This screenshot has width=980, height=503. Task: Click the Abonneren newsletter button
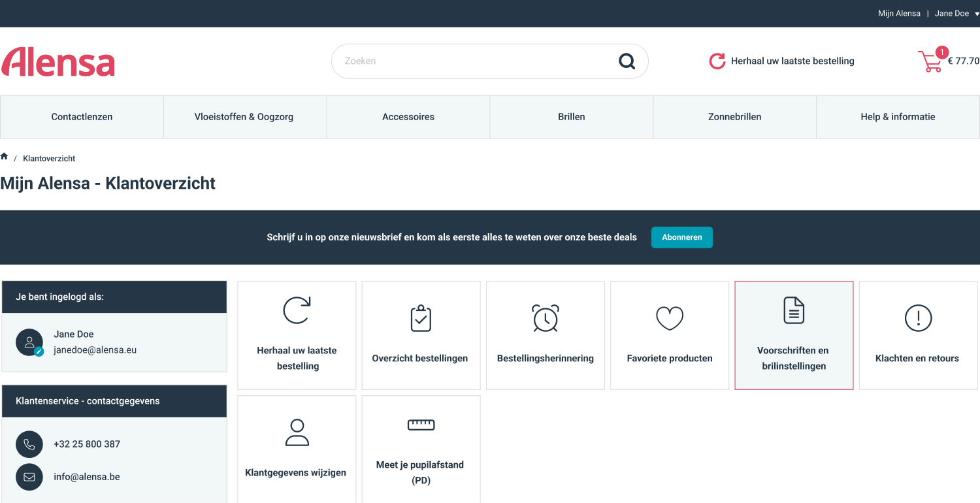point(682,237)
